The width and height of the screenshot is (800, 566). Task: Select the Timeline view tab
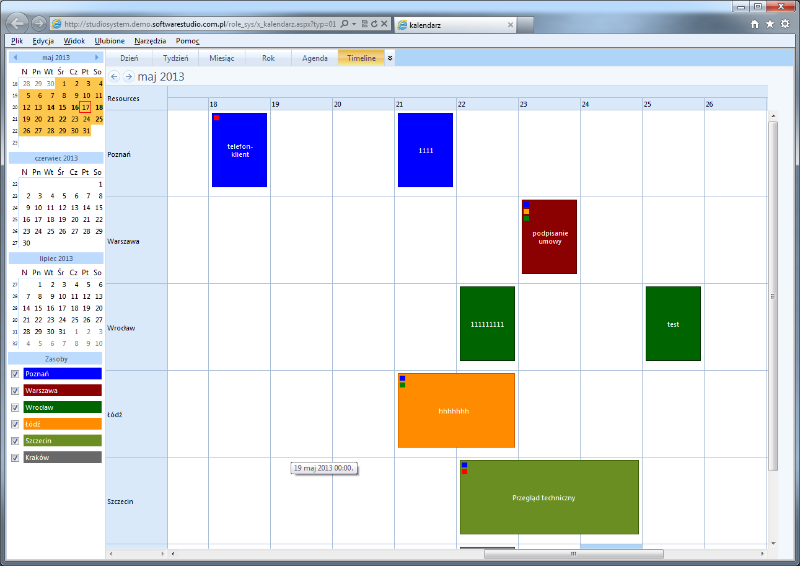point(361,58)
